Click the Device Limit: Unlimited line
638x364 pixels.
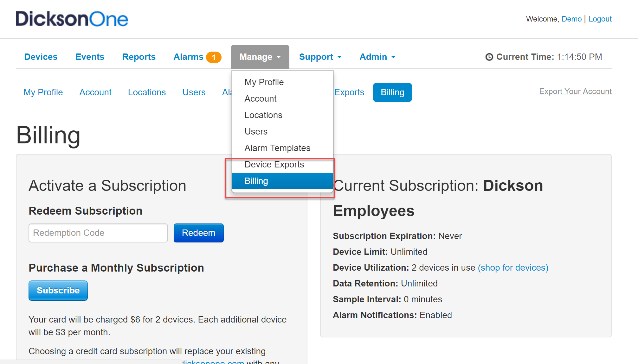click(380, 252)
